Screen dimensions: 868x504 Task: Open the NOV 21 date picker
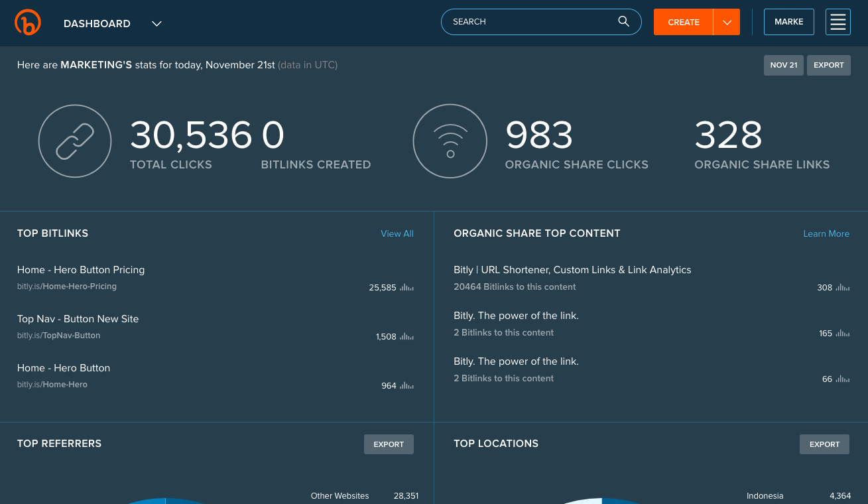point(784,65)
